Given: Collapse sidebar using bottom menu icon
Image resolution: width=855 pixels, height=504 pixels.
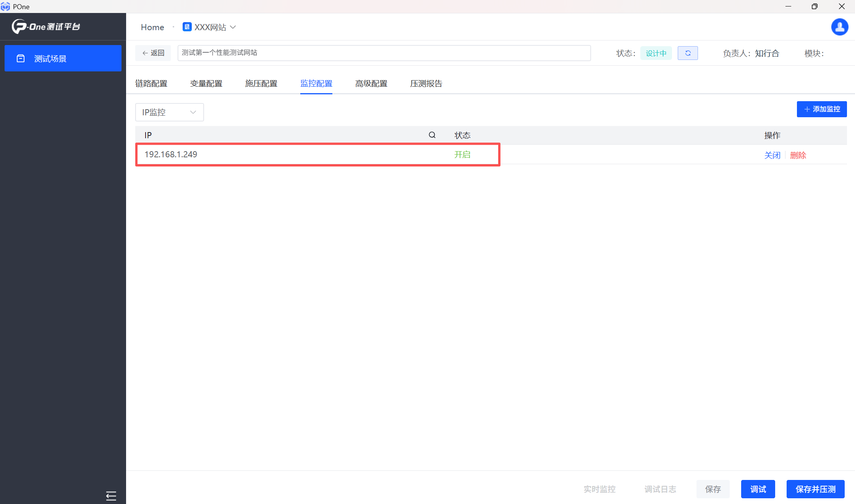Looking at the screenshot, I should tap(111, 496).
